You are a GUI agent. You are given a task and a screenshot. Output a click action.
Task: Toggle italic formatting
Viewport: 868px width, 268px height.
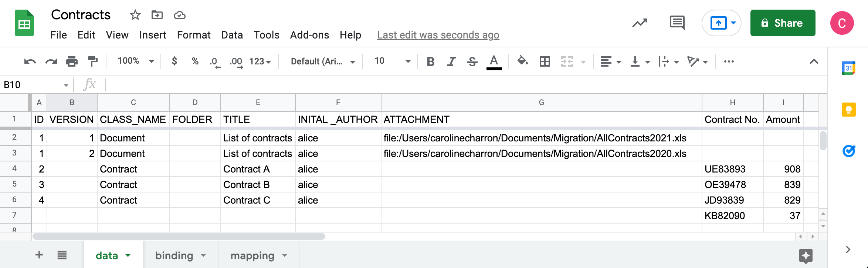click(451, 61)
